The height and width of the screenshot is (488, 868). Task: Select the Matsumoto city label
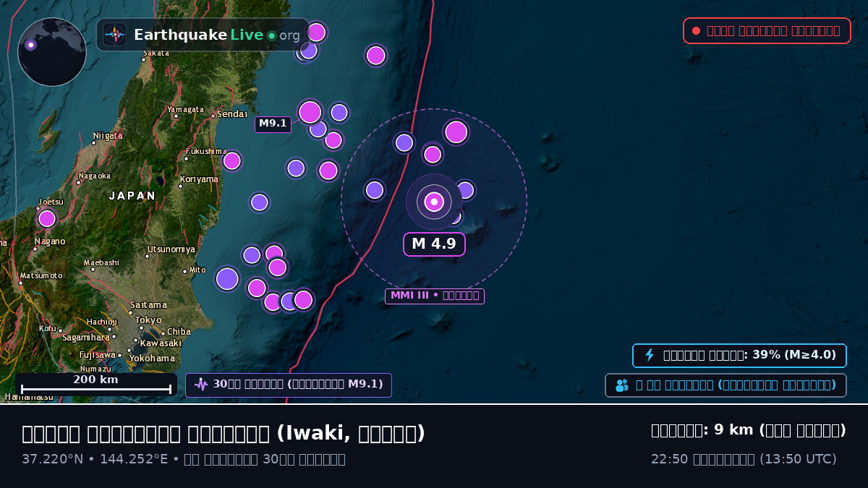tap(41, 276)
